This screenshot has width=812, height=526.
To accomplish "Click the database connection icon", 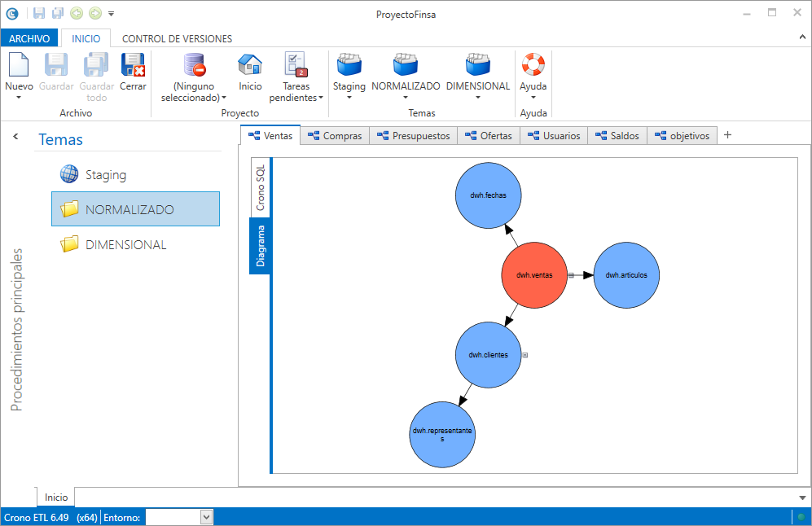I will [x=194, y=65].
